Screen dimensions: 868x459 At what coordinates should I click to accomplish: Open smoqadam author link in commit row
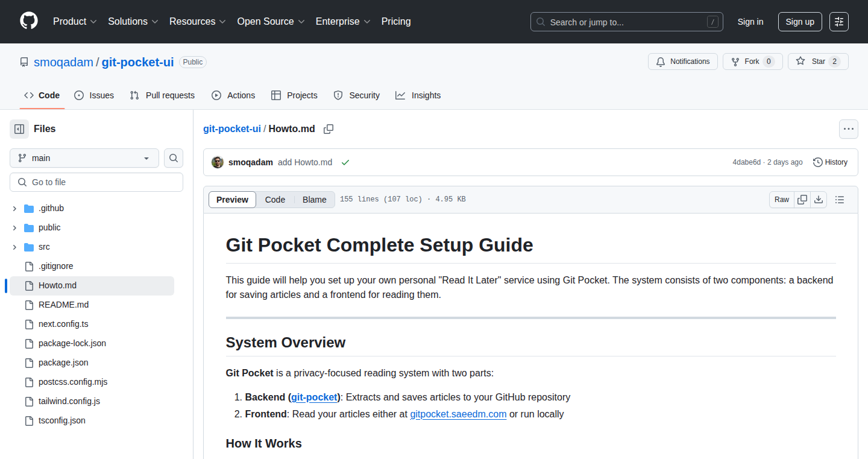[251, 162]
